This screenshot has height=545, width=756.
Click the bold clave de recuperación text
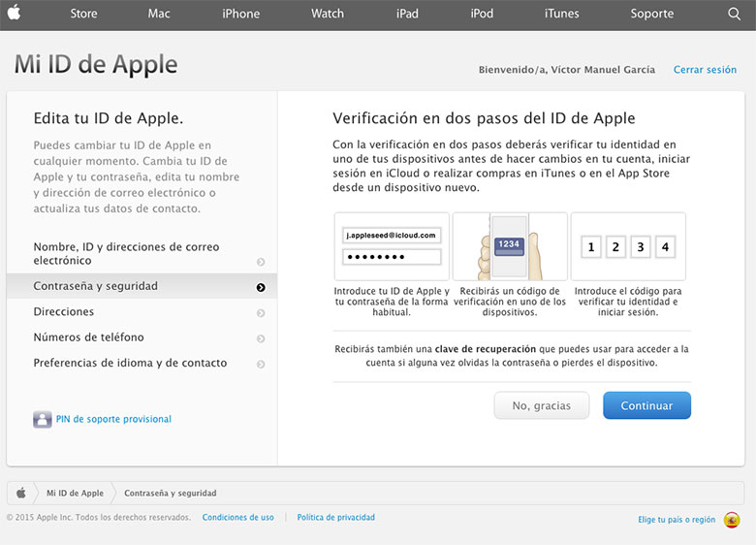[485, 349]
